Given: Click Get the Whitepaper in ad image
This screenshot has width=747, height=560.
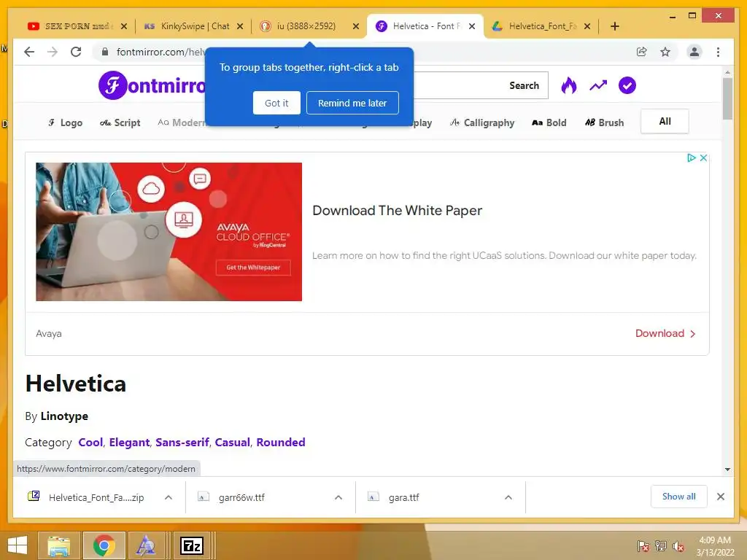Looking at the screenshot, I should click(x=253, y=268).
